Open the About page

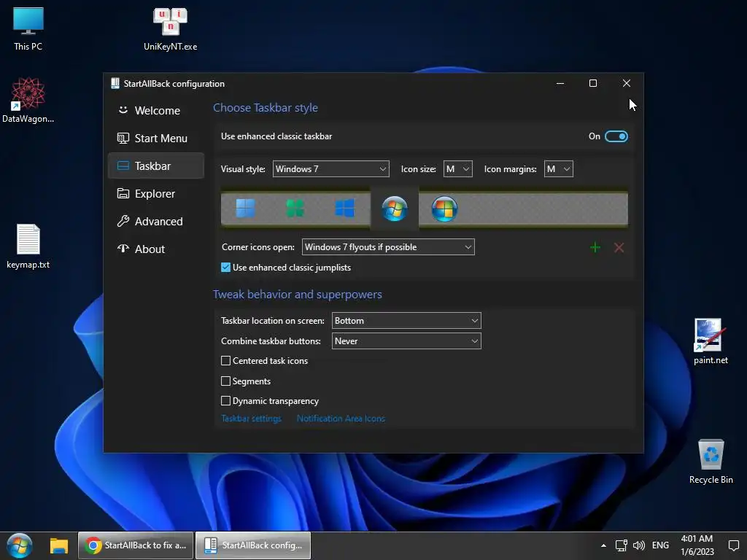(156, 249)
